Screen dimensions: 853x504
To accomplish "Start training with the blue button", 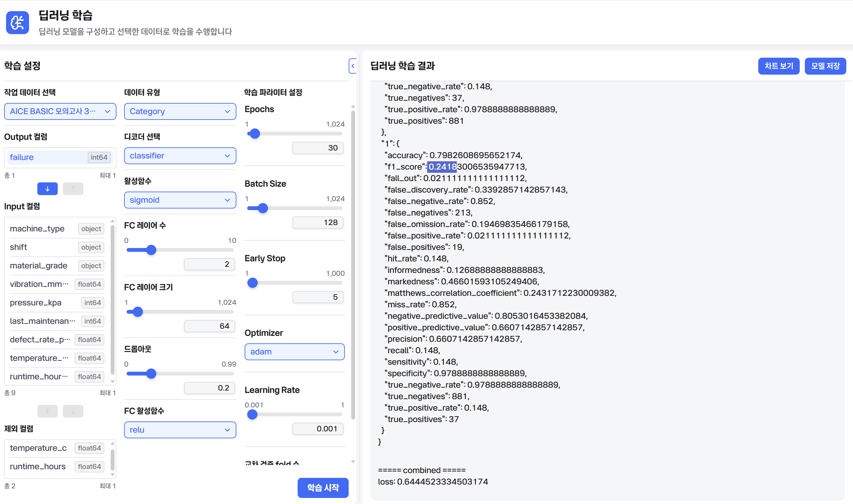I will (x=323, y=488).
